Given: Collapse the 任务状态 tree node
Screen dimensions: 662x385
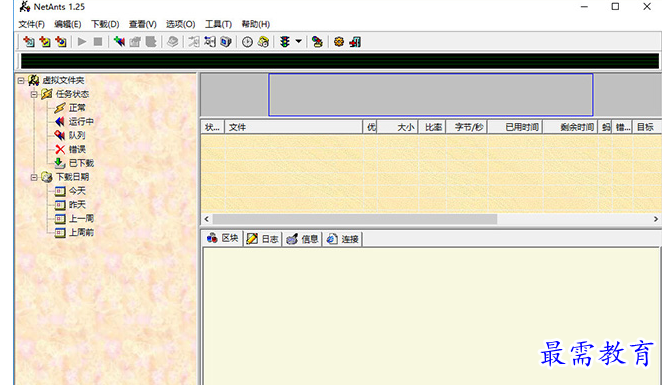Looking at the screenshot, I should pyautogui.click(x=34, y=94).
